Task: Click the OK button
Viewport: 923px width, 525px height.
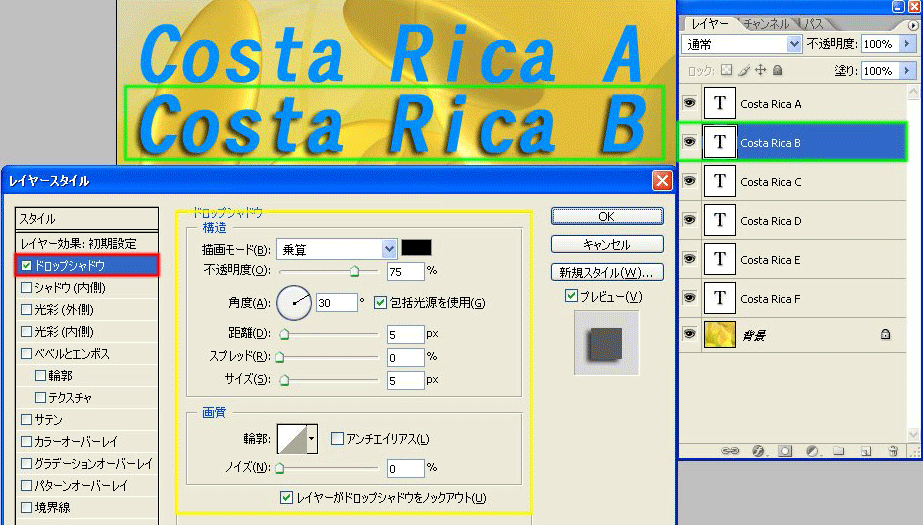Action: pos(606,216)
